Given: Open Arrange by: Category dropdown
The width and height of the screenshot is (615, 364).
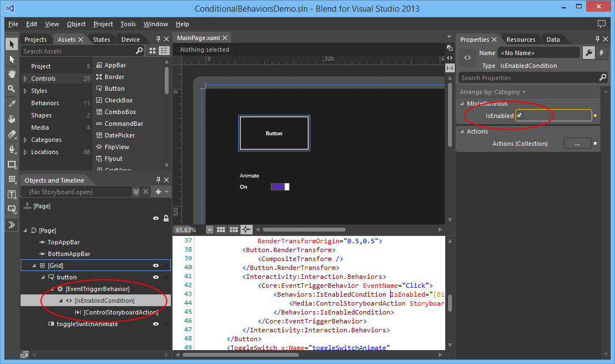Looking at the screenshot, I should coord(493,92).
